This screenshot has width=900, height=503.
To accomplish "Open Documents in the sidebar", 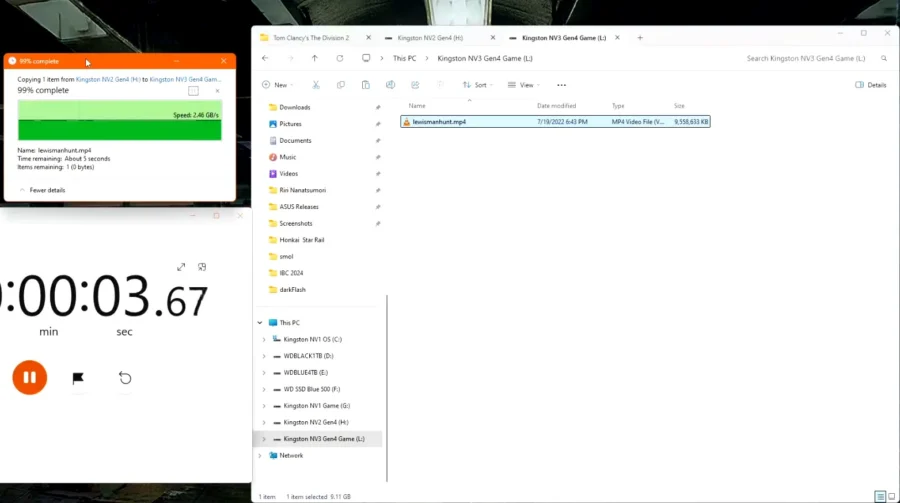I will point(295,141).
